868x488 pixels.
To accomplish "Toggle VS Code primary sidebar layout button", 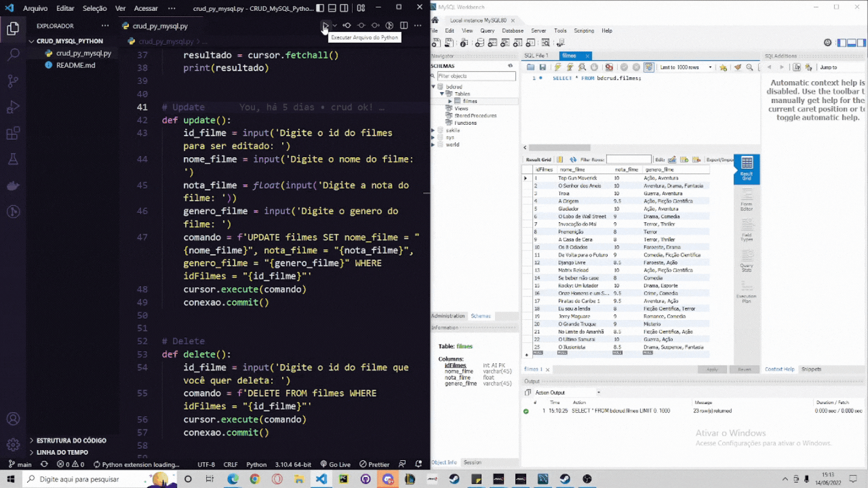I will point(320,8).
